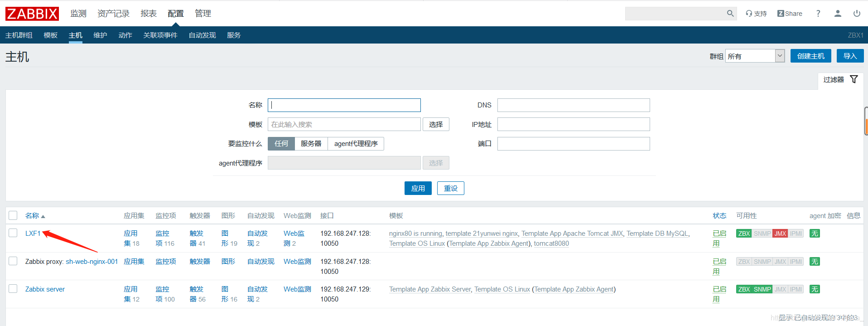Click the encryption badge for Zabbix proxy host

pos(815,262)
